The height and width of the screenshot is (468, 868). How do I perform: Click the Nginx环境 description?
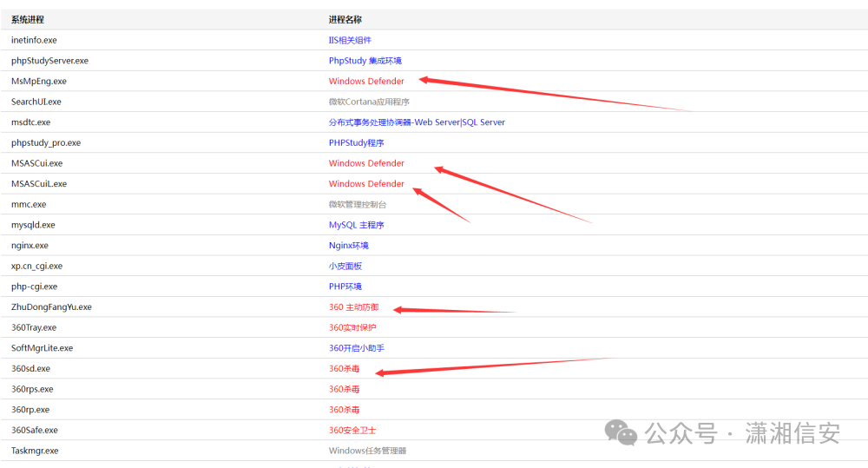(x=349, y=246)
